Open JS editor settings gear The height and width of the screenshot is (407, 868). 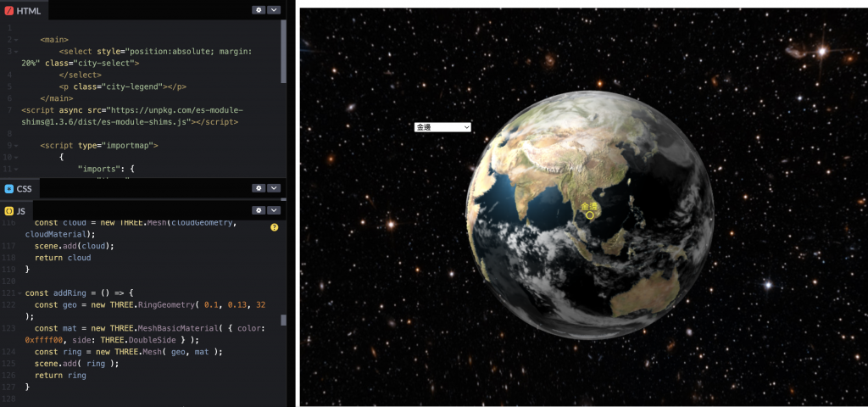pos(259,210)
